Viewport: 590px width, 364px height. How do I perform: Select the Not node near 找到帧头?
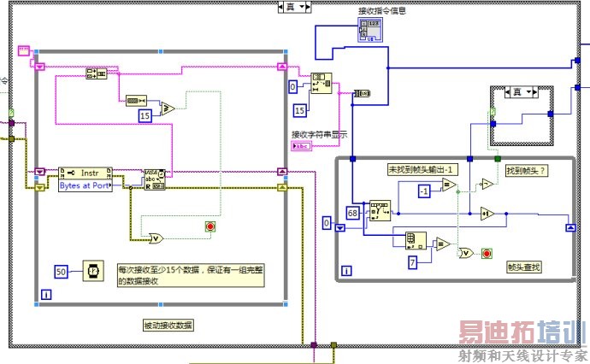click(x=487, y=184)
